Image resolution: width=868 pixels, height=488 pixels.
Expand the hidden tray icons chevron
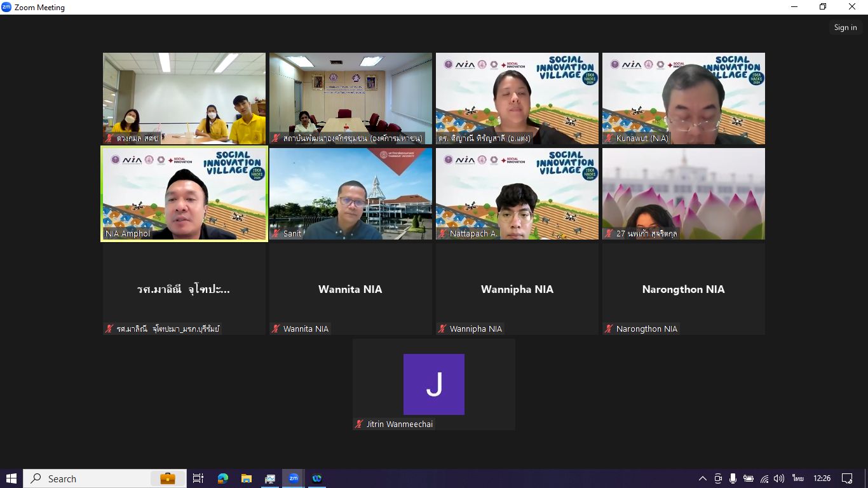coord(702,478)
